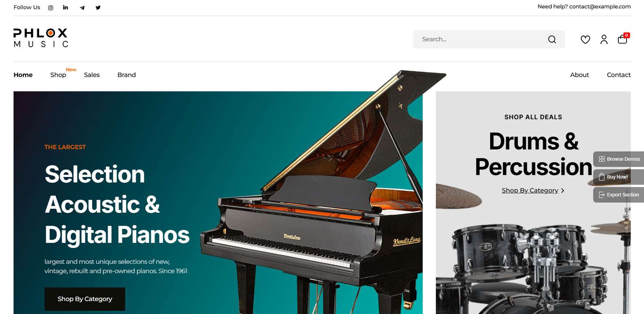Click the dark Shop By Category button
This screenshot has height=314, width=644.
(85, 299)
